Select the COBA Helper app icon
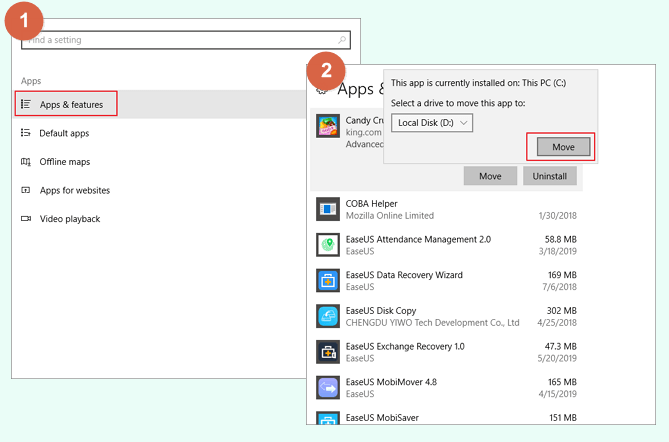Viewport: 669px width, 442px height. 329,209
